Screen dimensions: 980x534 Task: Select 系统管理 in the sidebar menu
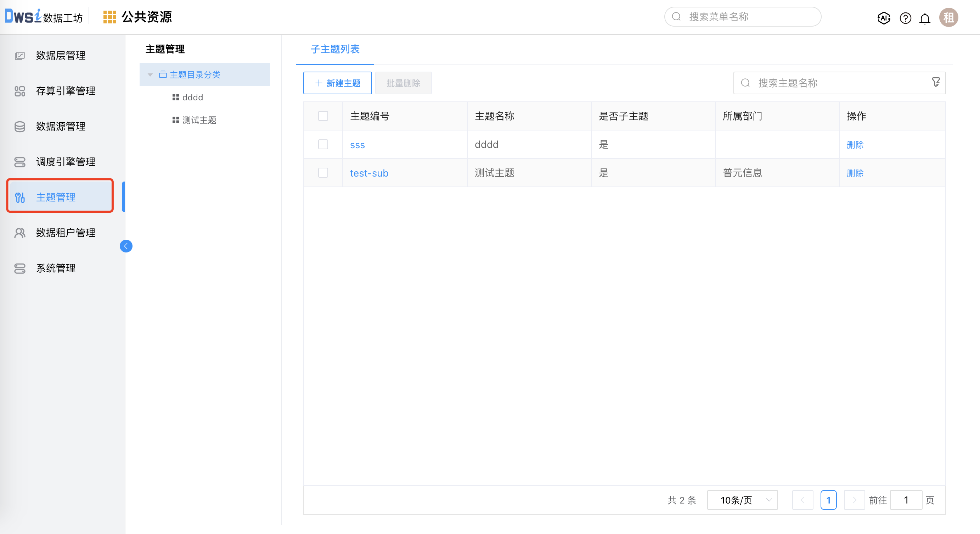[x=56, y=268]
